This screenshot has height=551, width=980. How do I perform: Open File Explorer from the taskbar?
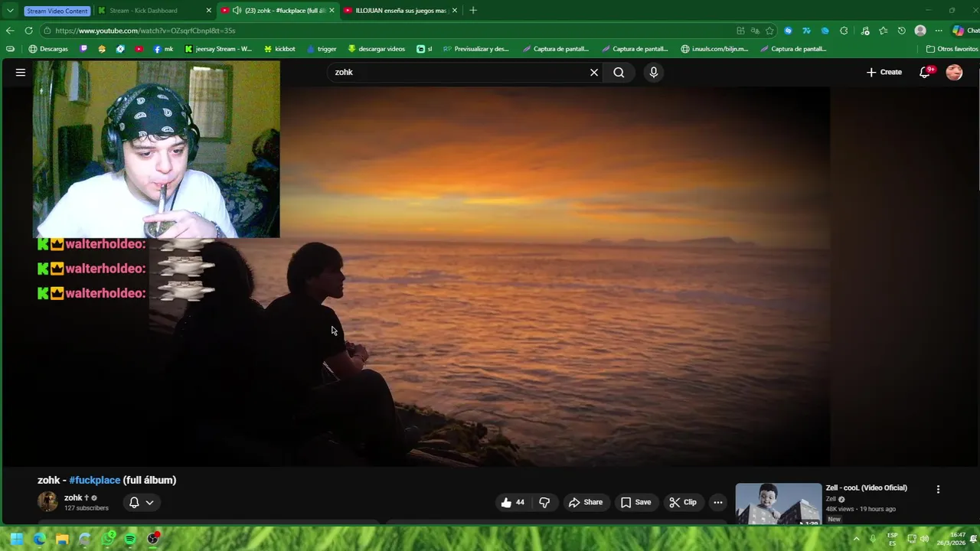[62, 539]
